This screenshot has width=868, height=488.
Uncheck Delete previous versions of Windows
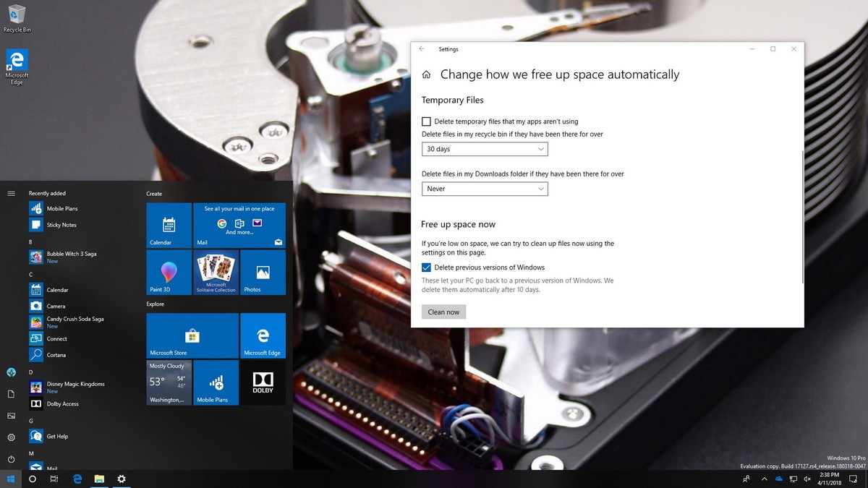pos(426,267)
